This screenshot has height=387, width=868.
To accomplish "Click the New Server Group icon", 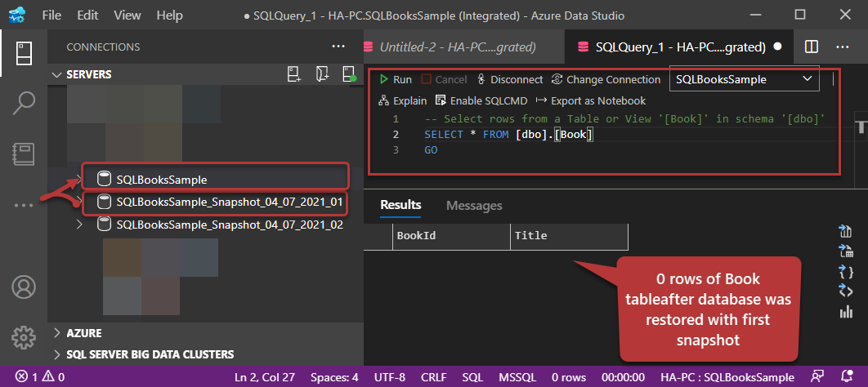I will pyautogui.click(x=322, y=74).
